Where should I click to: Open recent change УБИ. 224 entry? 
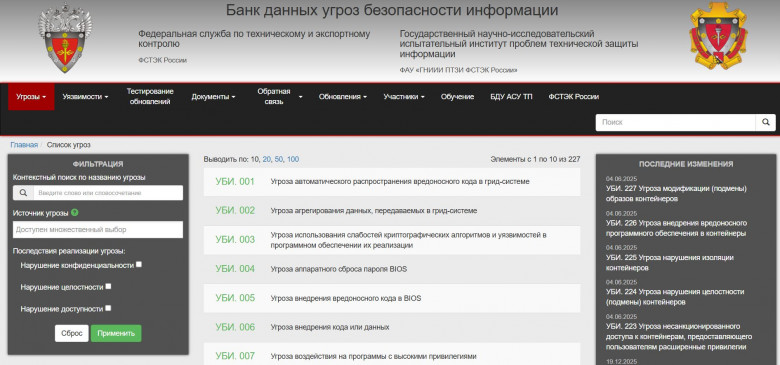[x=675, y=297]
